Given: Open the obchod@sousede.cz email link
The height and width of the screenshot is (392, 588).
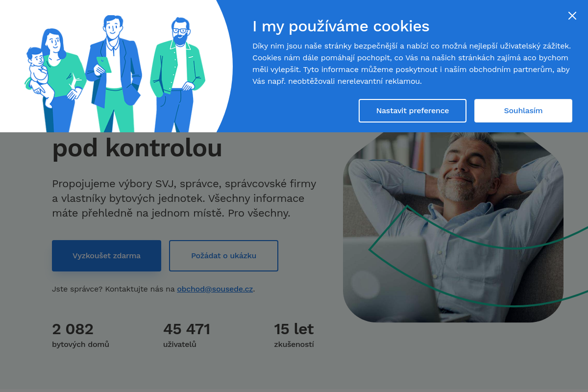Looking at the screenshot, I should pyautogui.click(x=215, y=289).
